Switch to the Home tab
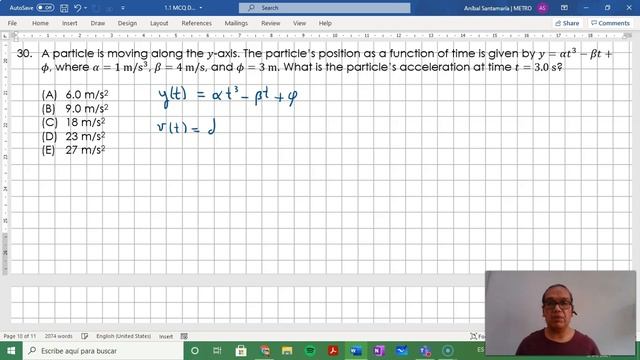Viewport: 640px width, 360px height. point(40,23)
